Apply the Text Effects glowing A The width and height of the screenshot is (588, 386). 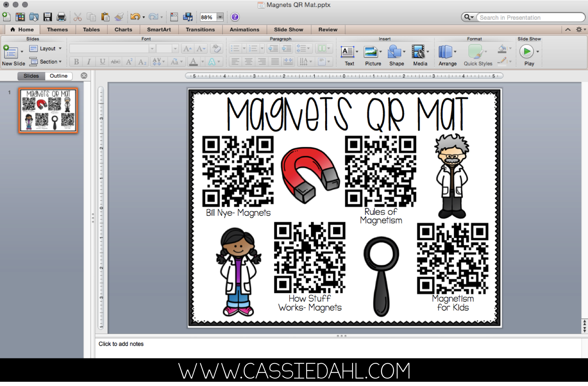212,62
